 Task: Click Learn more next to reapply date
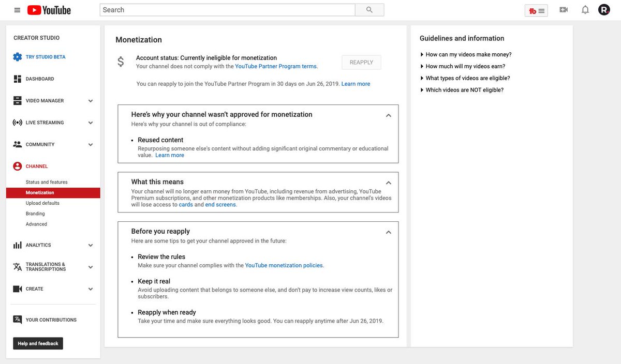pos(356,84)
